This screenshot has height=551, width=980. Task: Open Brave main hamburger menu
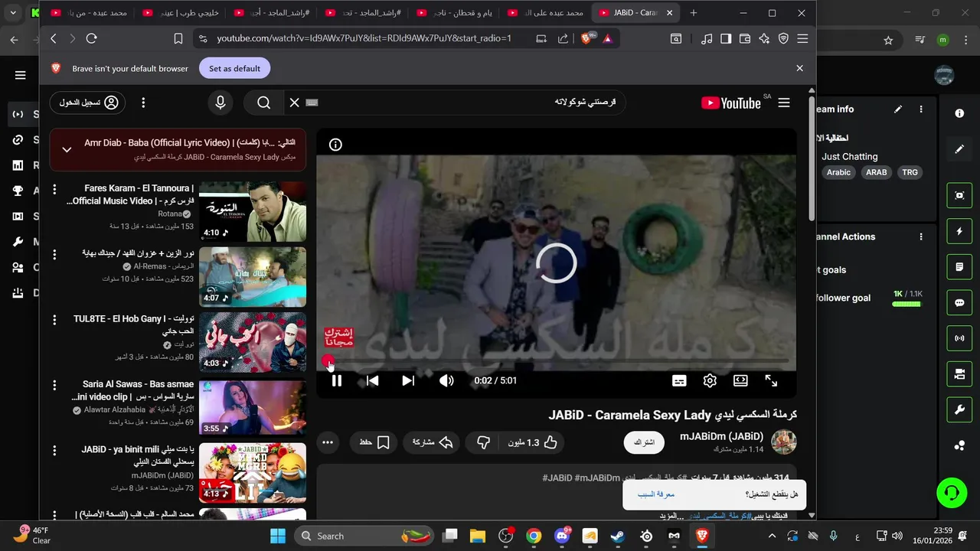pyautogui.click(x=802, y=38)
